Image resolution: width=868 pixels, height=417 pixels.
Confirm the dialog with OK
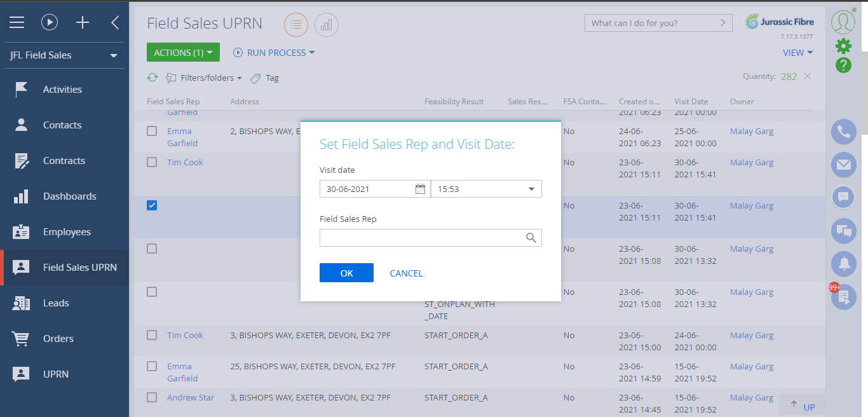point(346,273)
